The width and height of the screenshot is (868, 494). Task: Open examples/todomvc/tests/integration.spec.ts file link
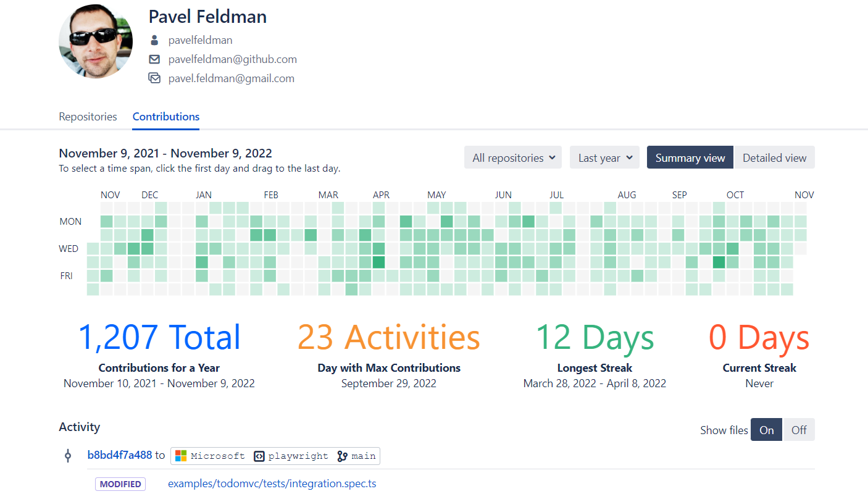[x=272, y=484]
